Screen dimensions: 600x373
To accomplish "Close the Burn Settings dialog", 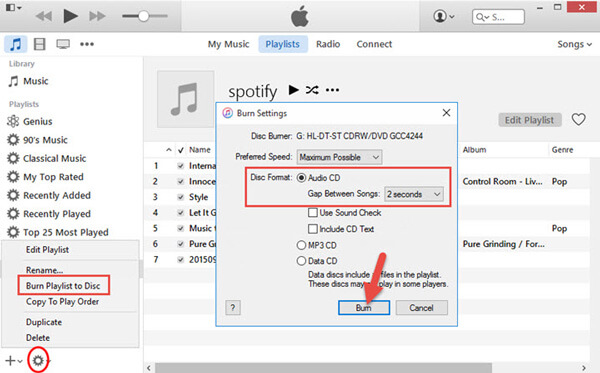I will [446, 113].
